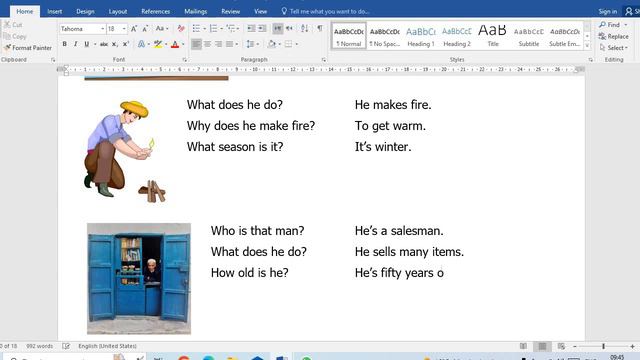Align text to the right

[x=218, y=44]
